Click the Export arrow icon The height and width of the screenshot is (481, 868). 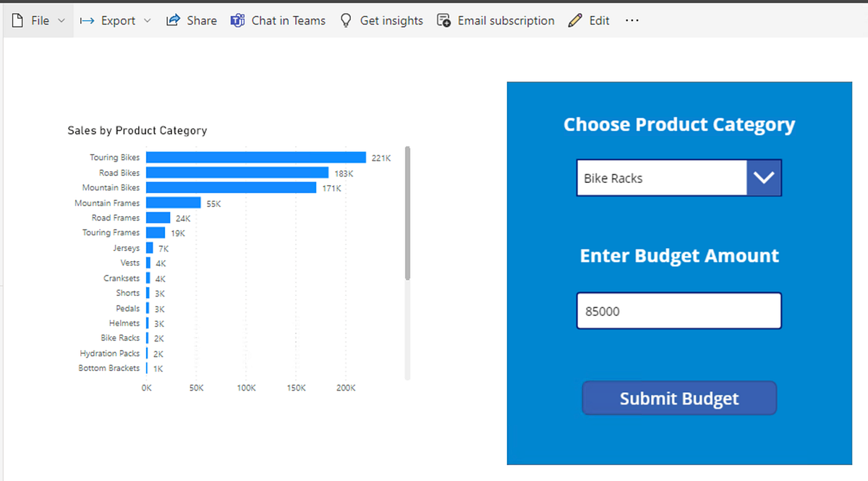tap(87, 20)
